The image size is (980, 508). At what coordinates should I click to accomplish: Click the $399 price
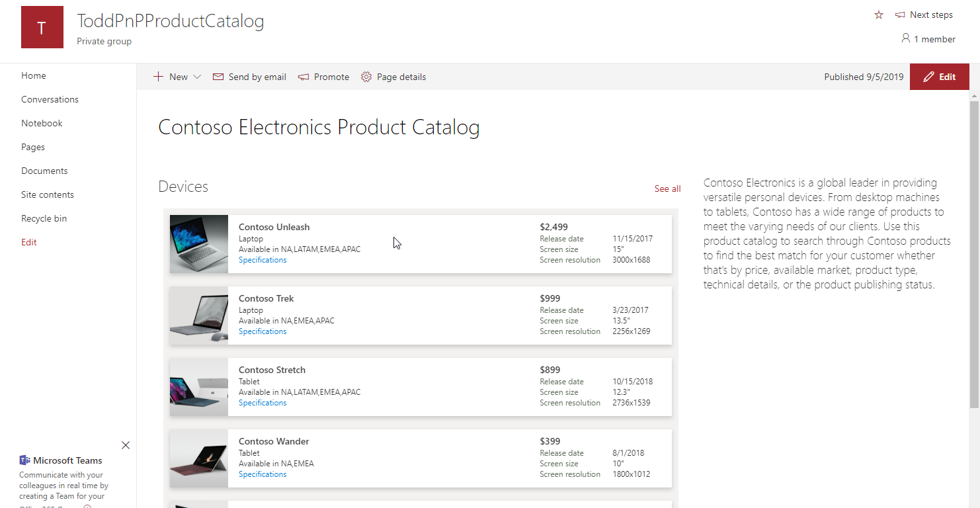click(x=550, y=441)
